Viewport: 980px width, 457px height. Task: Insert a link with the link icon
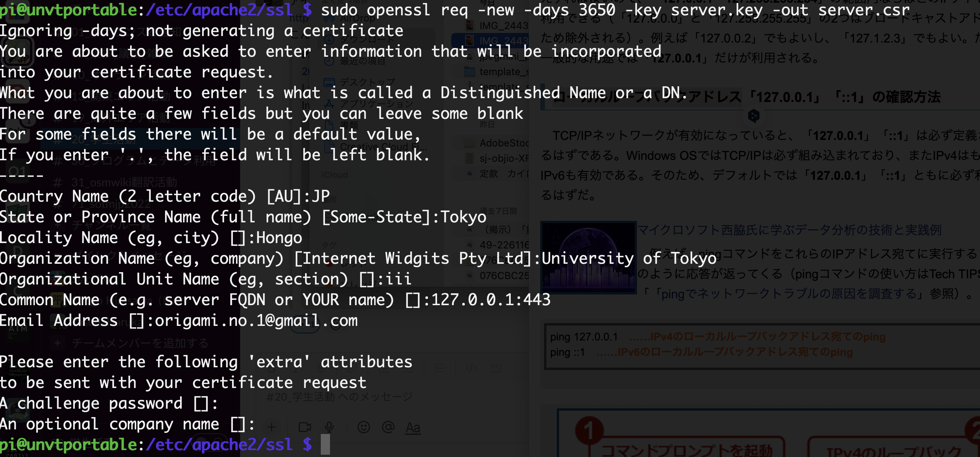(x=350, y=369)
